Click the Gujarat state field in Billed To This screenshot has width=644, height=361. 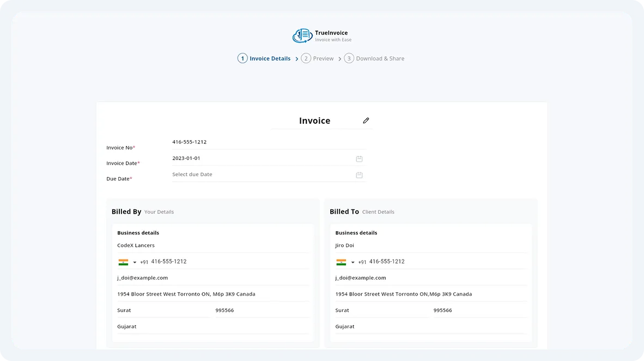431,327
